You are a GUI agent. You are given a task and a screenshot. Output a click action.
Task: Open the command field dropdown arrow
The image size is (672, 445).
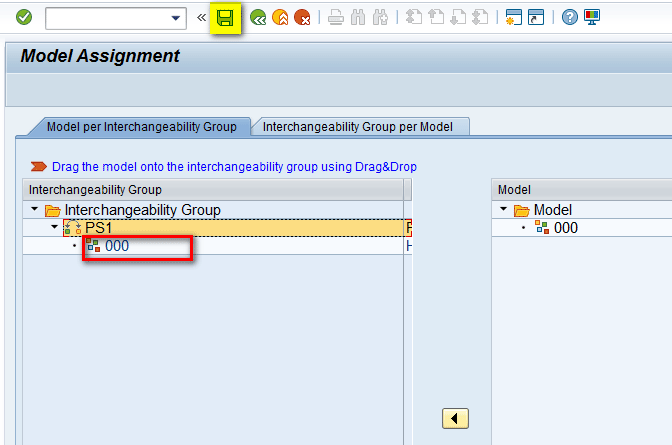[x=177, y=18]
